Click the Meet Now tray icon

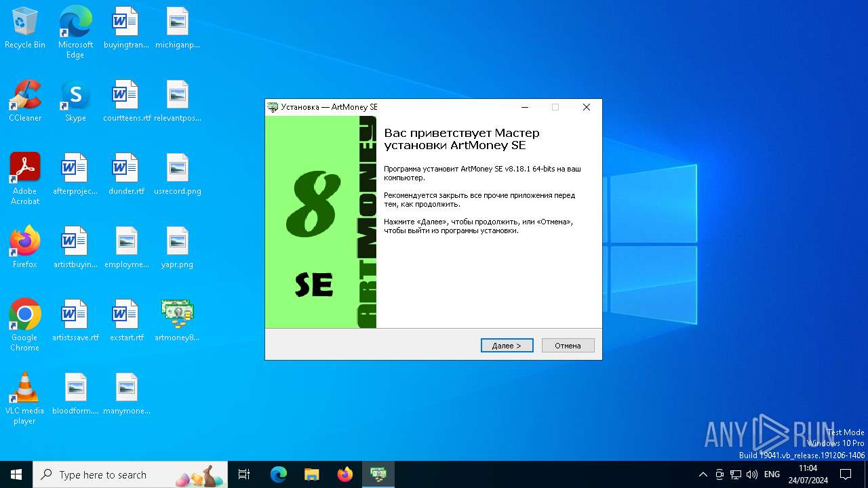tap(719, 474)
